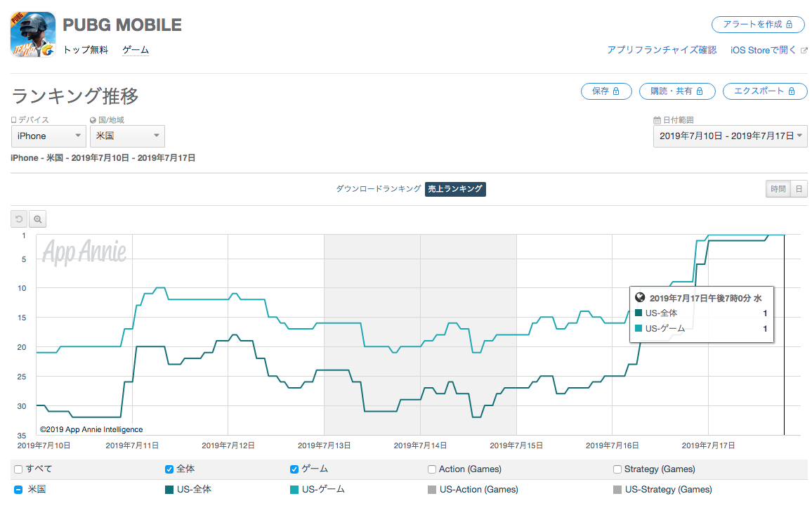The image size is (812, 508).
Task: Click the エクスポート button
Action: [765, 91]
